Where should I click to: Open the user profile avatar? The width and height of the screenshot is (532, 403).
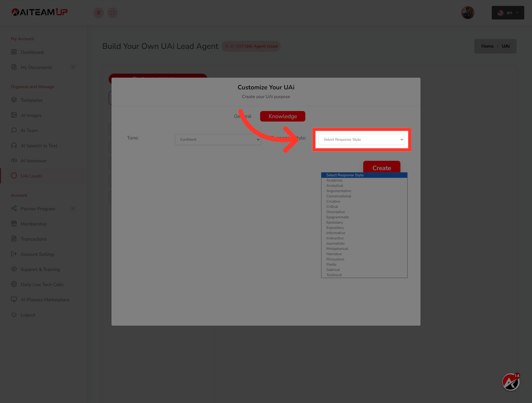[x=468, y=13]
